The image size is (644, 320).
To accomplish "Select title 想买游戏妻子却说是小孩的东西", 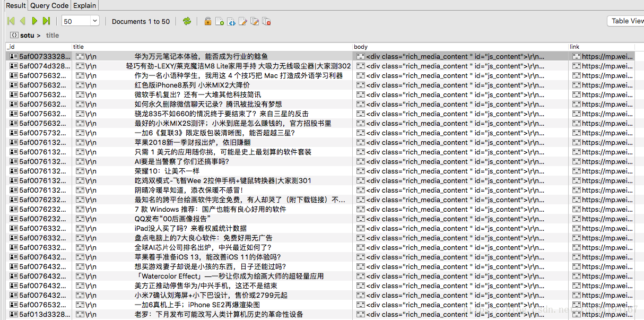I will tap(210, 266).
